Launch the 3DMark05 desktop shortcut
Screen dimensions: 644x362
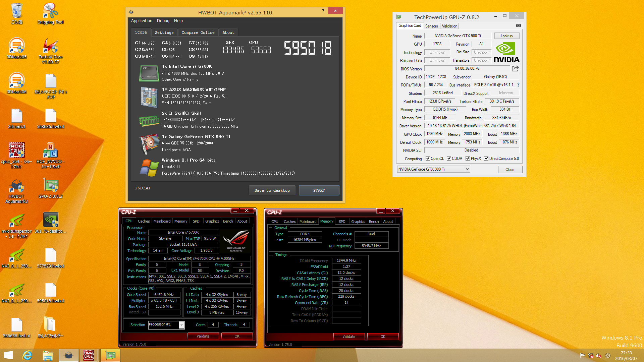[x=16, y=48]
